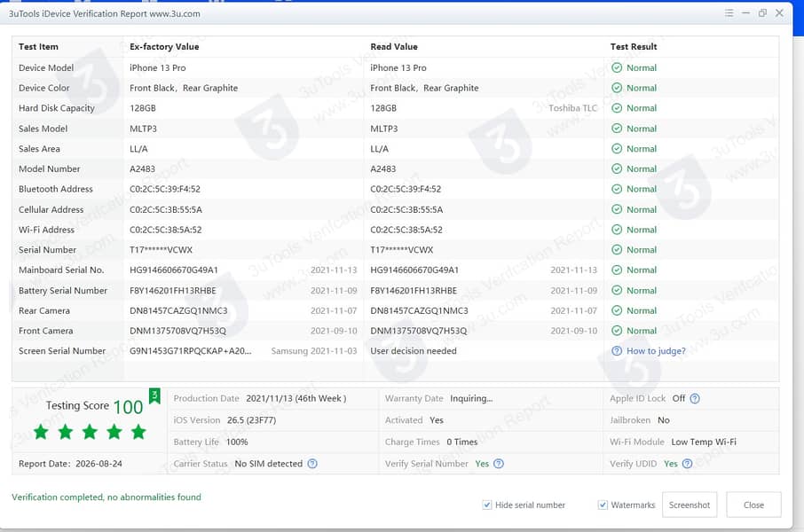Click the Hard Disk Capacity Normal check icon
This screenshot has width=804, height=532.
pos(617,108)
